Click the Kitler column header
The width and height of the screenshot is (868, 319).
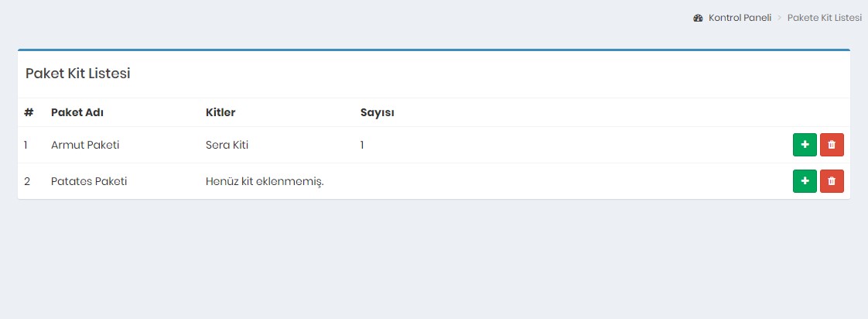[220, 112]
